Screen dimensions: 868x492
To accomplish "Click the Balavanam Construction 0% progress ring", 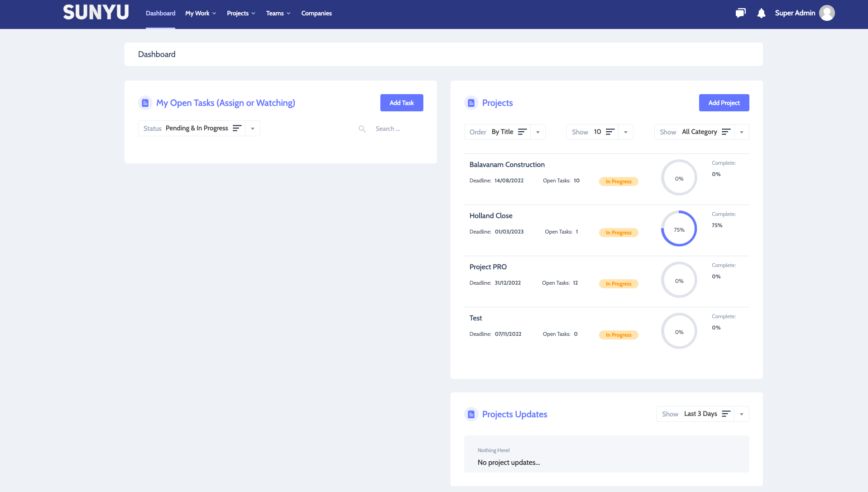I will click(679, 177).
